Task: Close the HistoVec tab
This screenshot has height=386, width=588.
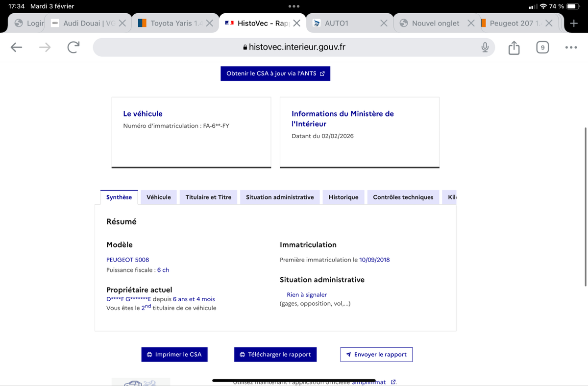Action: click(296, 23)
